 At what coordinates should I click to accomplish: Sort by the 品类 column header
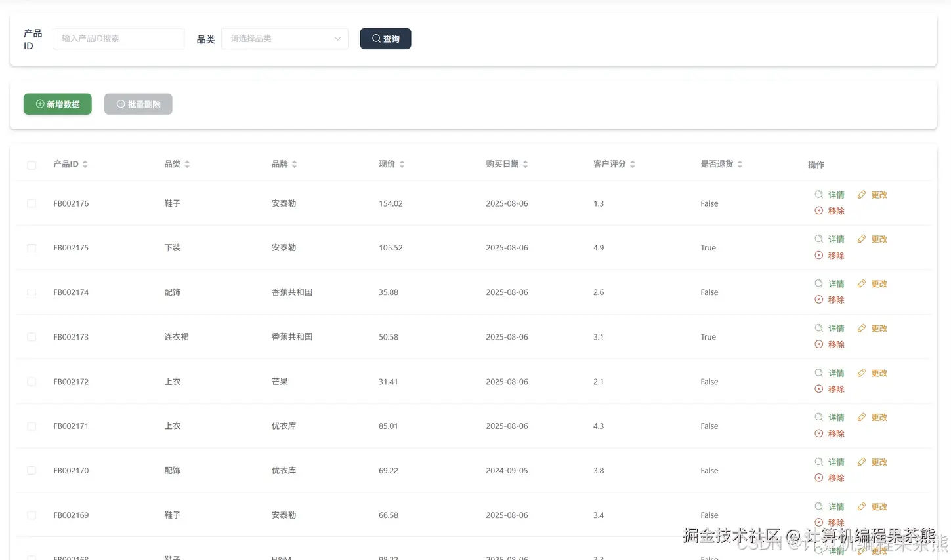177,164
